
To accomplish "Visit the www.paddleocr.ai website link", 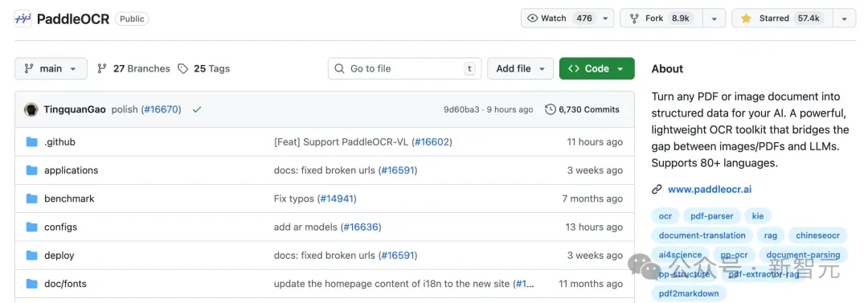I will (x=710, y=190).
